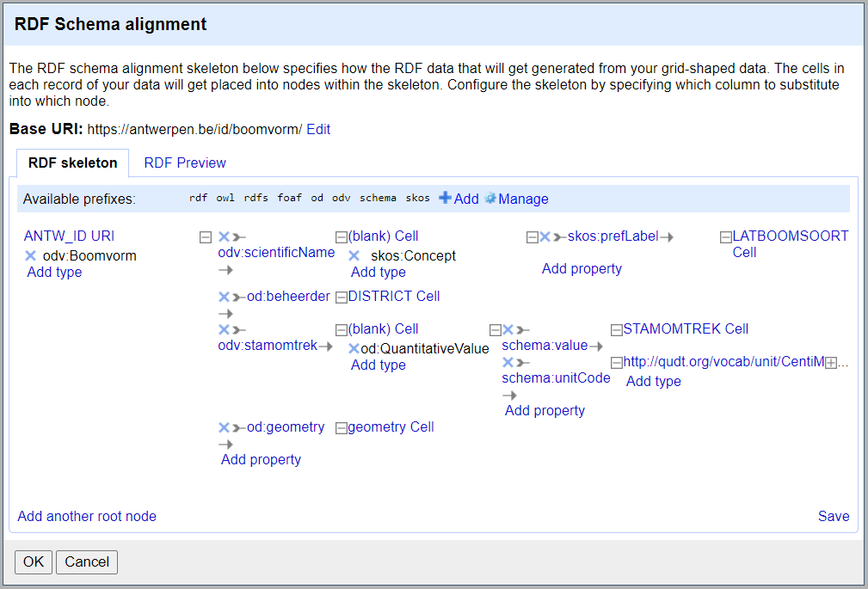868x589 pixels.
Task: Open the STAMOMTREK Cell node
Action: pos(686,328)
